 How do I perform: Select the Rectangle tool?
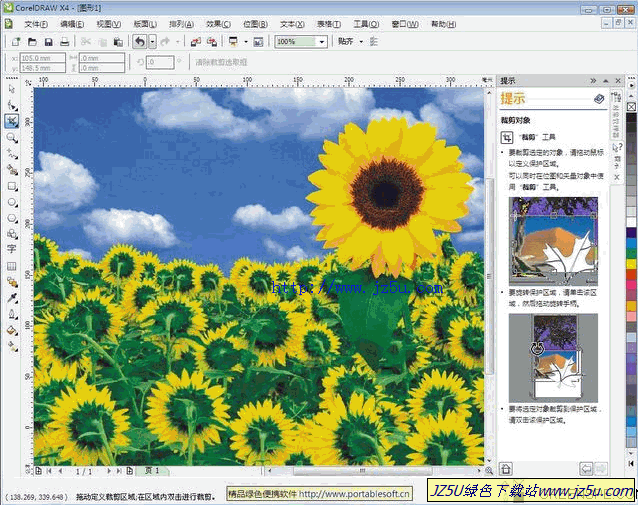(12, 186)
